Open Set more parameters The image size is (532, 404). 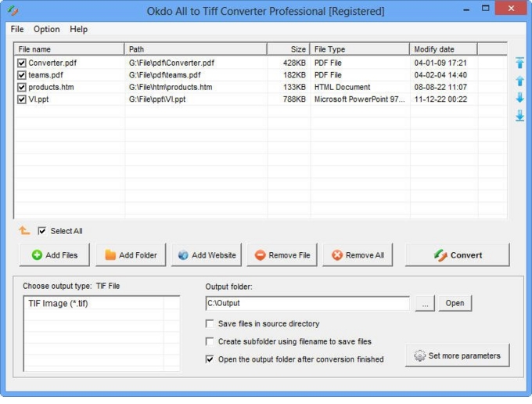(457, 355)
